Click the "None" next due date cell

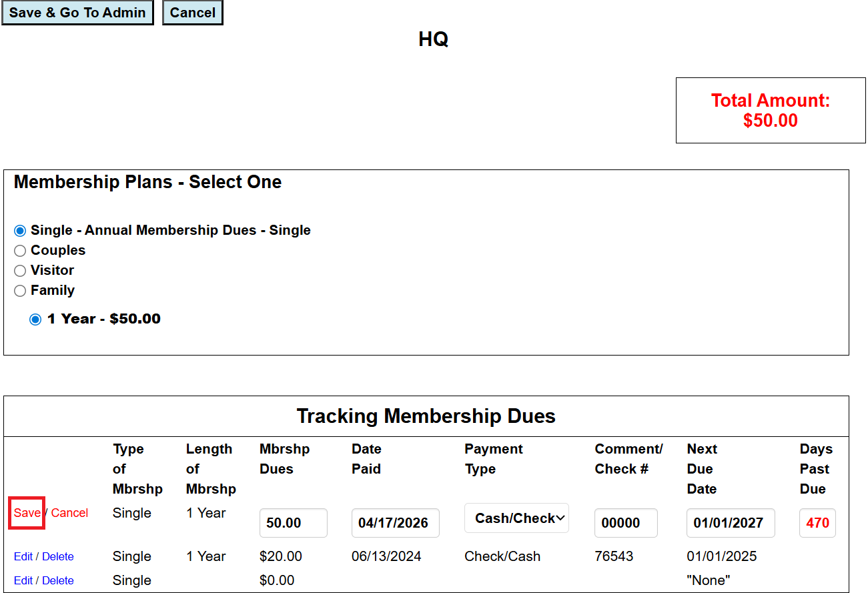tap(709, 580)
